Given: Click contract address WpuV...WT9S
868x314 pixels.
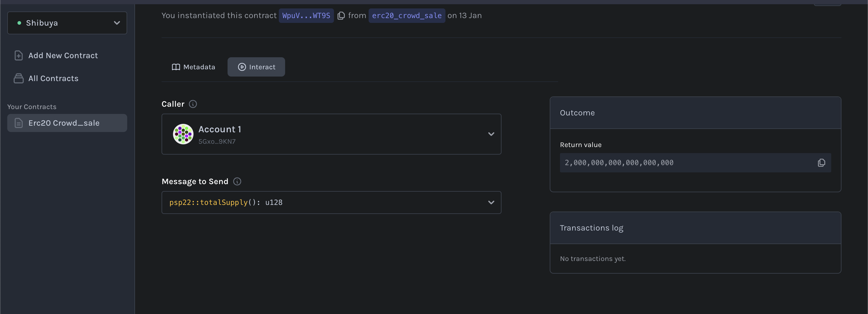Looking at the screenshot, I should (306, 16).
